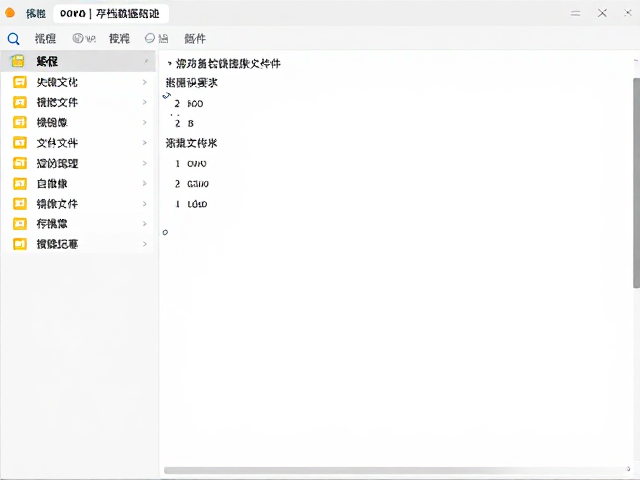This screenshot has width=640, height=480.
Task: Collapse the triangle beside the content panel heading
Action: [x=169, y=63]
